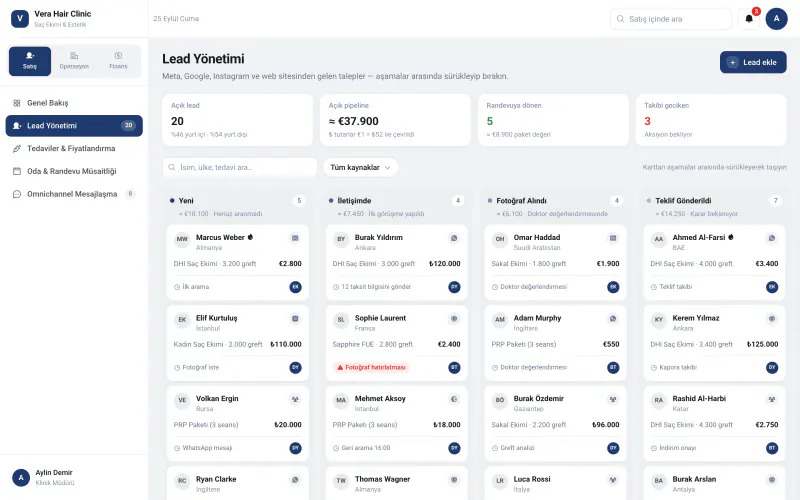Screen dimensions: 800x500
Task: Click the Lead ekle button
Action: pos(753,62)
